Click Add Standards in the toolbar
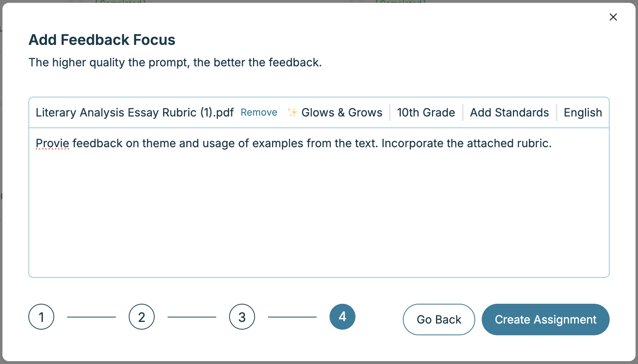638x364 pixels. point(509,112)
